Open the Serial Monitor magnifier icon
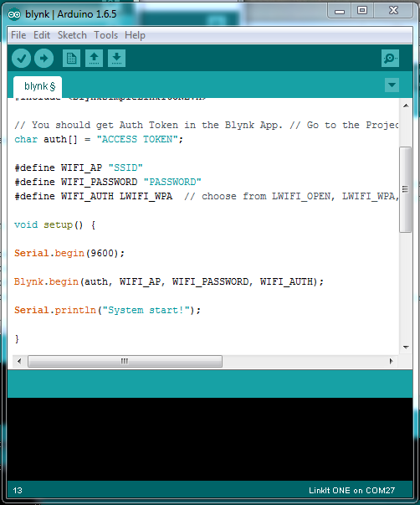The height and width of the screenshot is (505, 420). tap(390, 59)
